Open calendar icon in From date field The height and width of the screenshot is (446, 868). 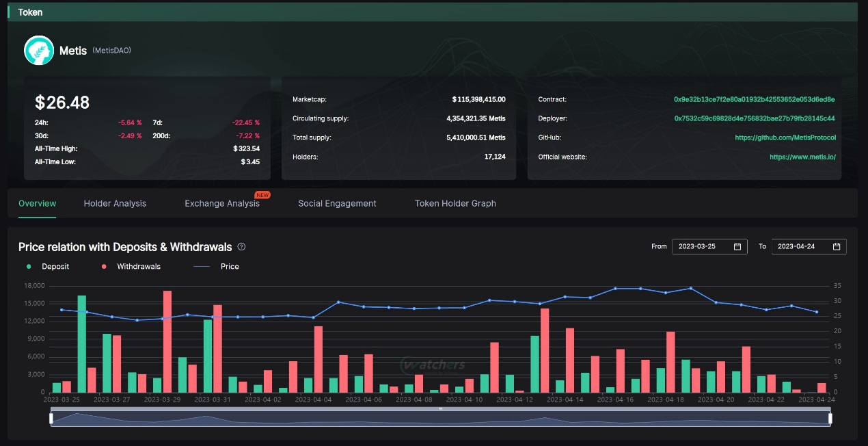coord(737,246)
